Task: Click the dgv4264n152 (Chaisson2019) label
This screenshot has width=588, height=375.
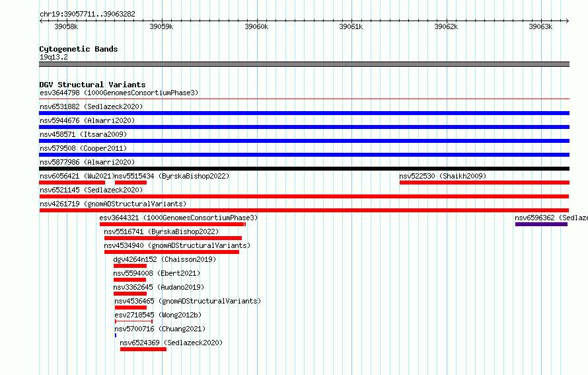Action: coord(165,259)
